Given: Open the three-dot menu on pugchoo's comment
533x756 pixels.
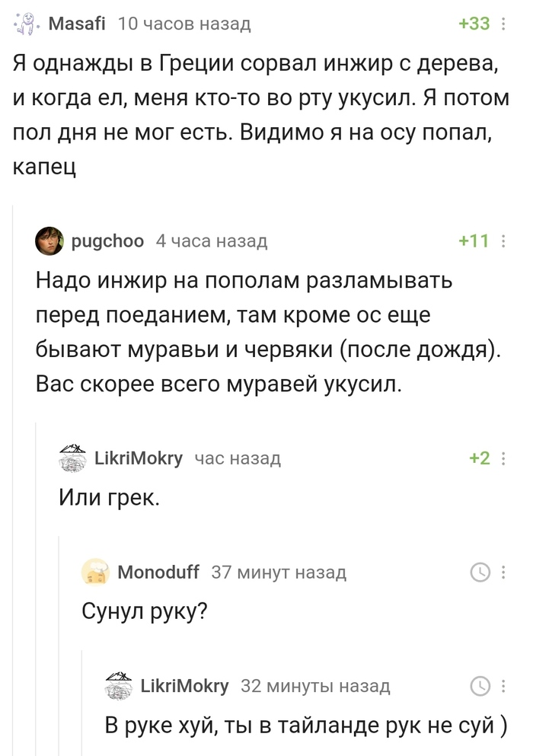Looking at the screenshot, I should [503, 240].
